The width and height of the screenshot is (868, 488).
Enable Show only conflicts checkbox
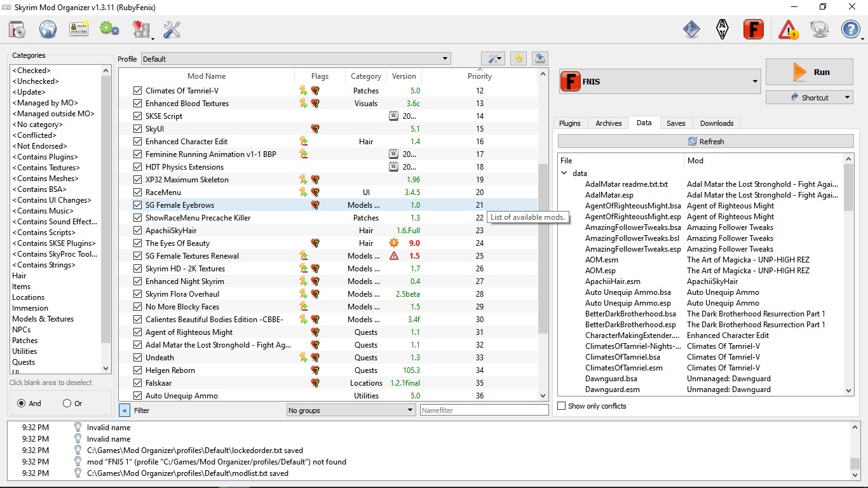561,406
